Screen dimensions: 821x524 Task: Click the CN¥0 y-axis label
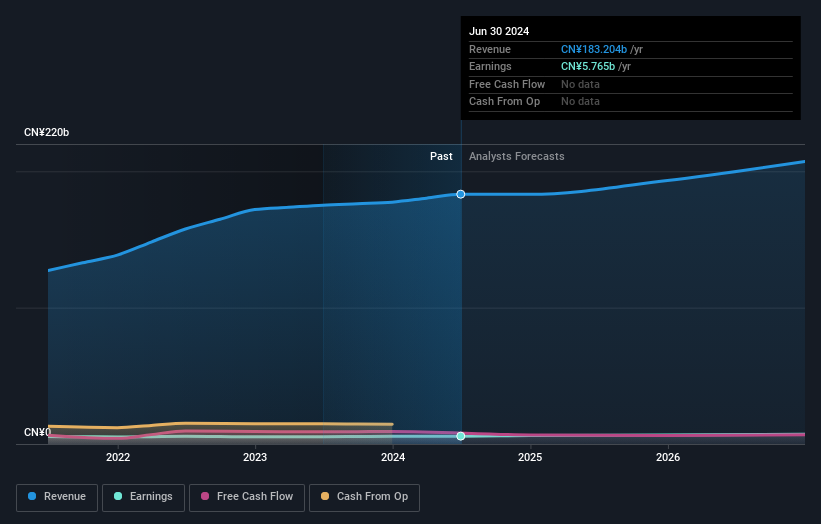click(x=38, y=432)
